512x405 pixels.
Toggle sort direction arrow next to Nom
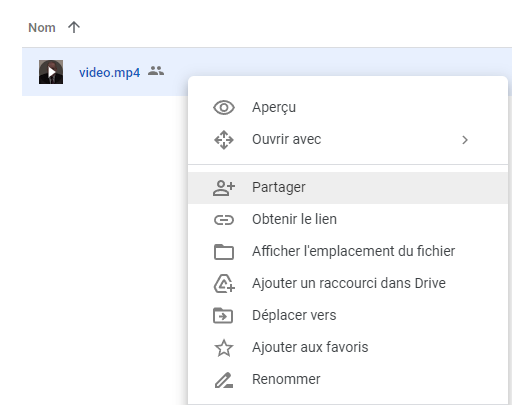74,27
